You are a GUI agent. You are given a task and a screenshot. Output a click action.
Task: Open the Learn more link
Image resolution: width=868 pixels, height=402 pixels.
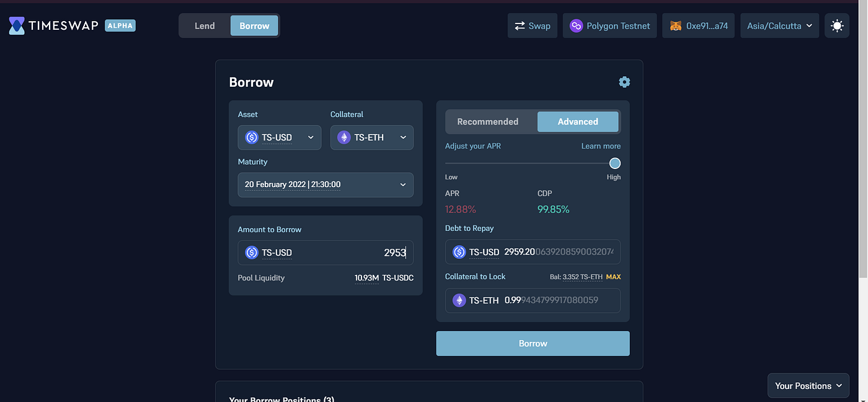(601, 146)
